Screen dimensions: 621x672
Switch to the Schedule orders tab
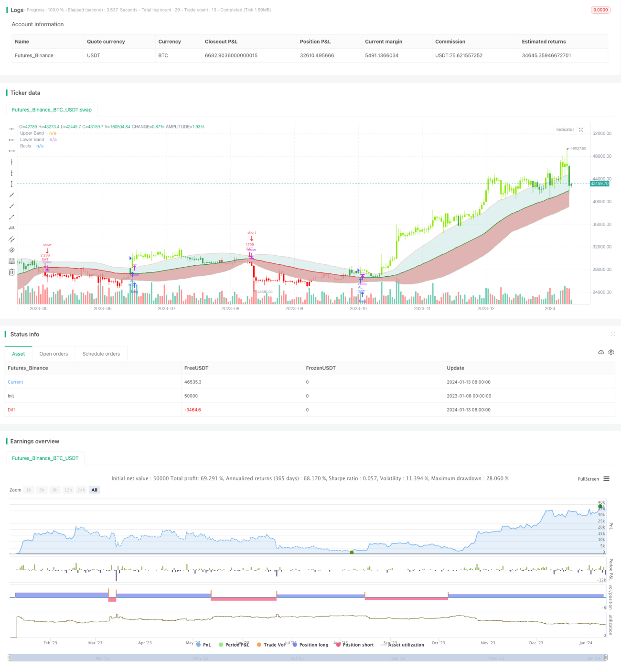click(101, 354)
